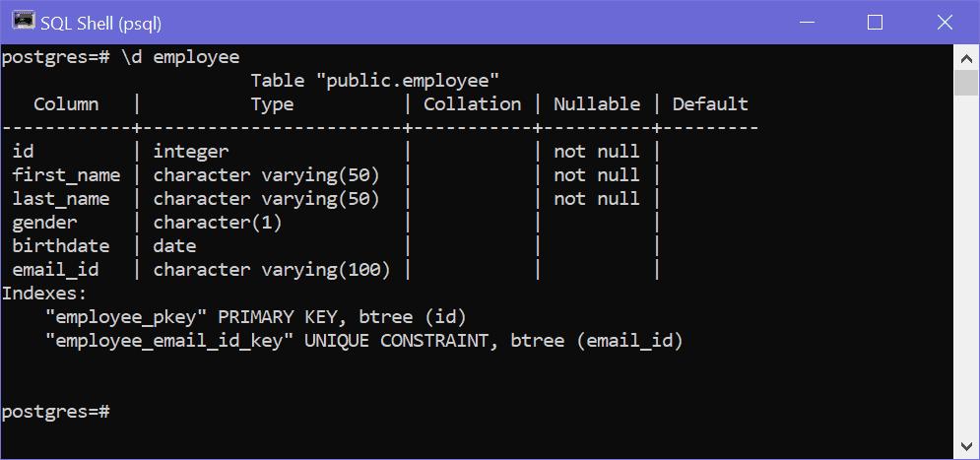Click the "Default" column header text
980x460 pixels.
[709, 104]
